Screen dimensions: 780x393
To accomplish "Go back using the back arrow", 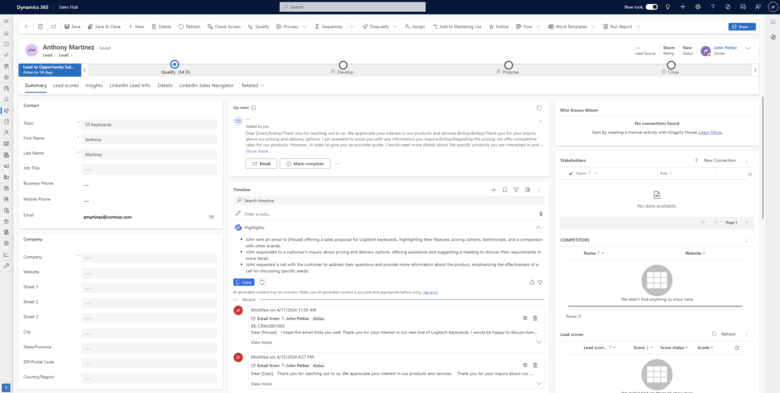I will (27, 27).
